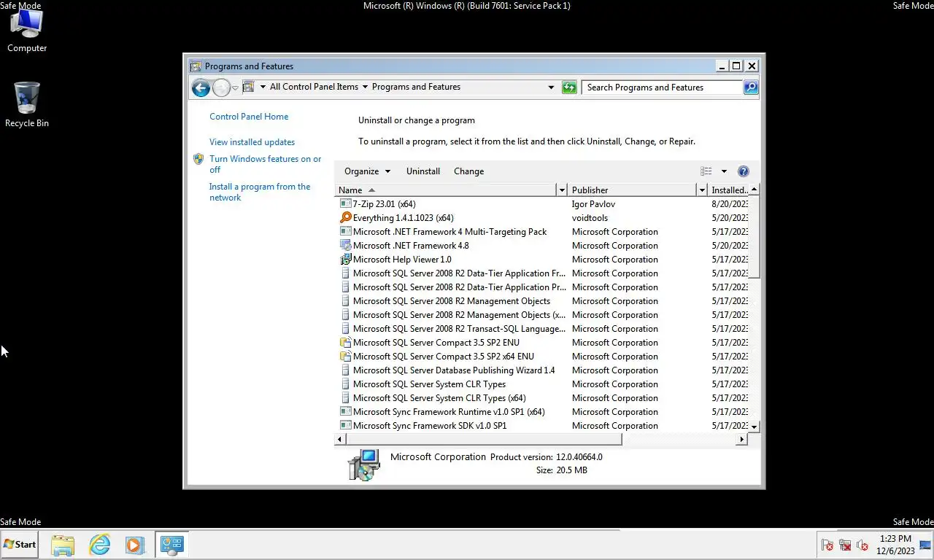Click the horizontal scrollbar left arrow
This screenshot has height=560, width=934.
click(x=340, y=440)
